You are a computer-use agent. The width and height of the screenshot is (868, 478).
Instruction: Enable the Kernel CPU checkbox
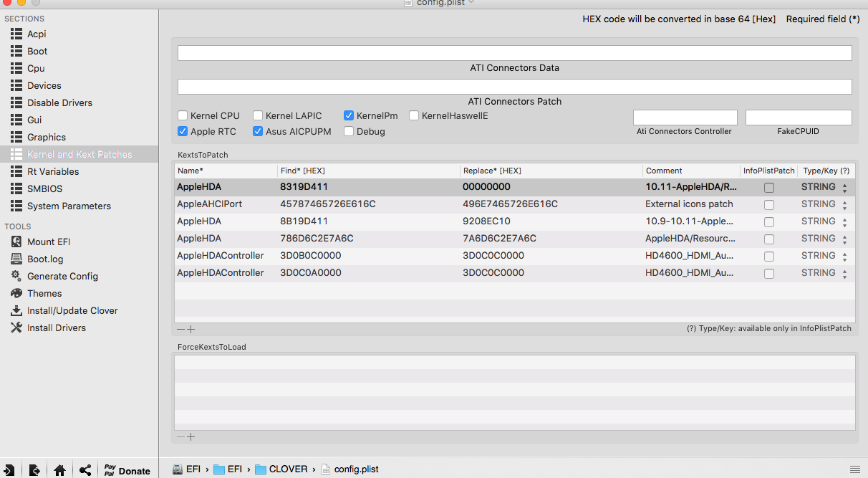(183, 115)
